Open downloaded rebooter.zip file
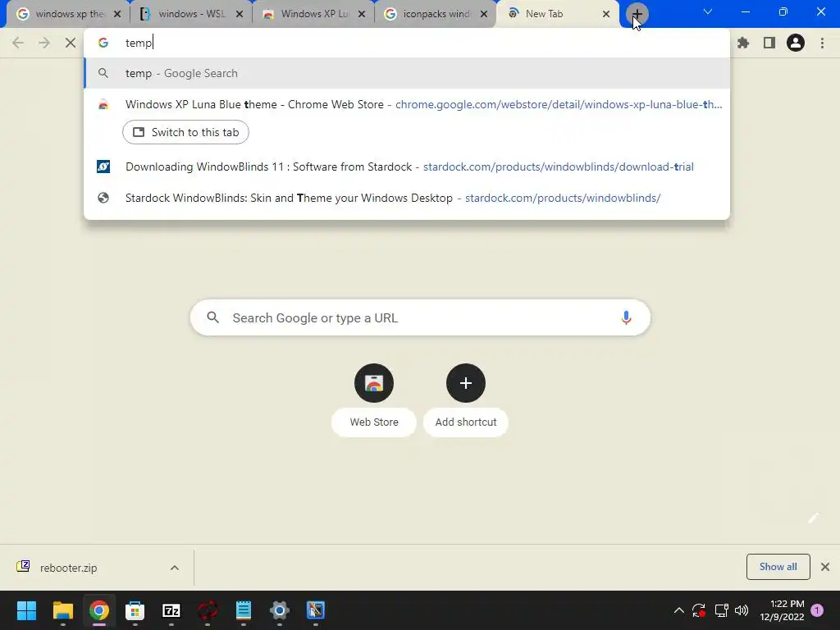The height and width of the screenshot is (630, 840). (69, 568)
